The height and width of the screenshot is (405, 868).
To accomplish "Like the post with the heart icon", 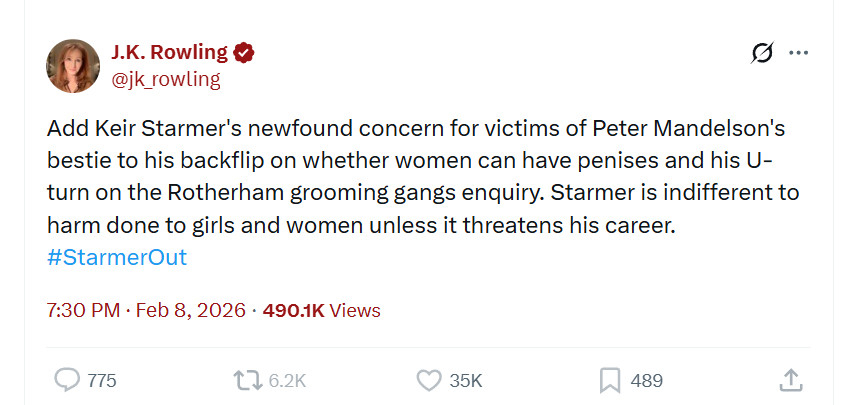I will click(x=428, y=380).
